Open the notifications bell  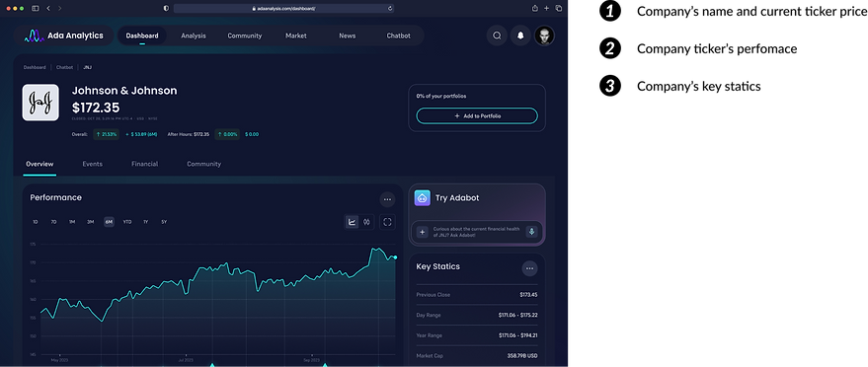[x=520, y=36]
